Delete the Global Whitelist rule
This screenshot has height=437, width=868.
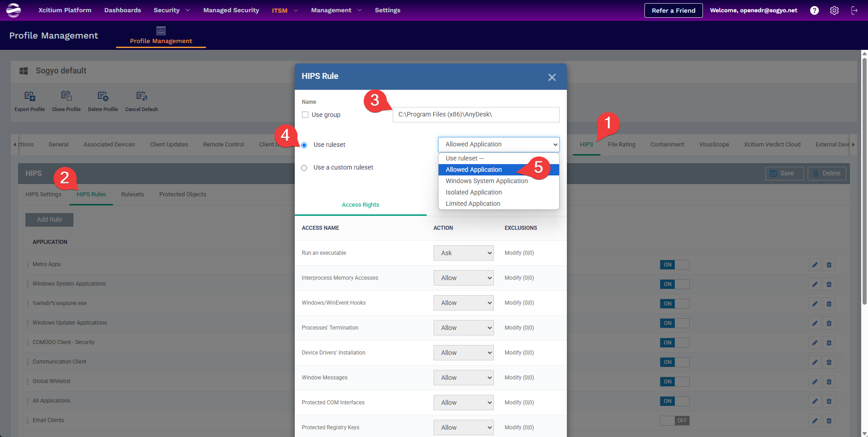click(829, 382)
